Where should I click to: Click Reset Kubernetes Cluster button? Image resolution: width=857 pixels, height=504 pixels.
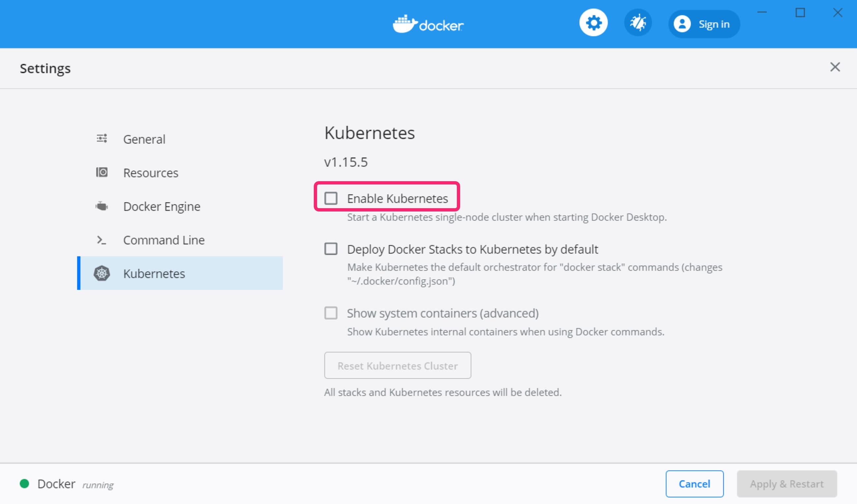pyautogui.click(x=397, y=365)
